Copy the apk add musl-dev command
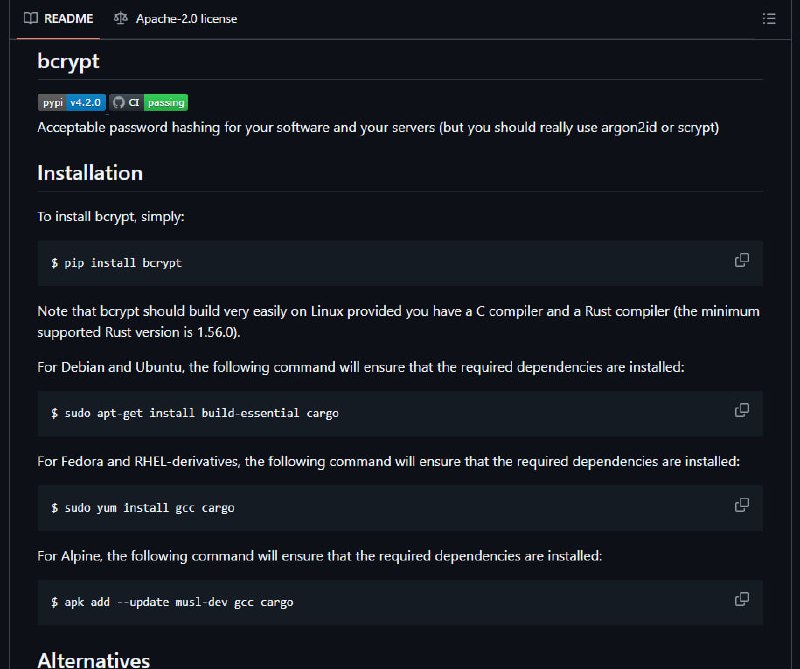This screenshot has height=669, width=800. [x=741, y=599]
